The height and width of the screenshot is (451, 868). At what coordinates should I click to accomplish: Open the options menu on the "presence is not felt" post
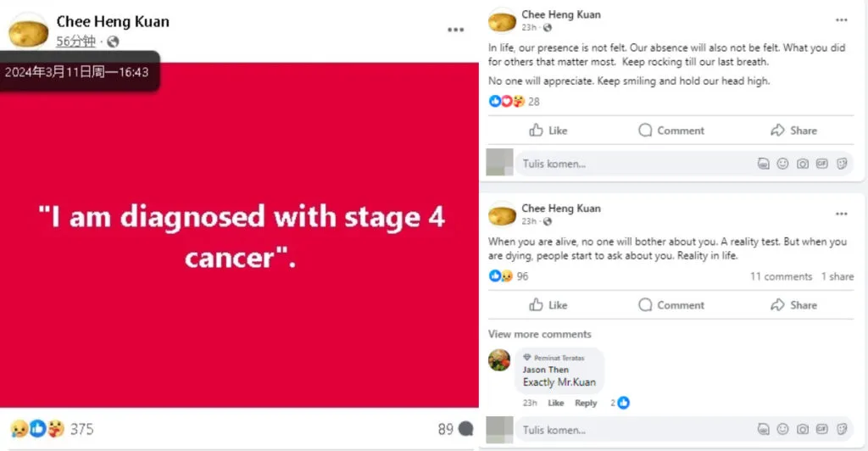[841, 20]
